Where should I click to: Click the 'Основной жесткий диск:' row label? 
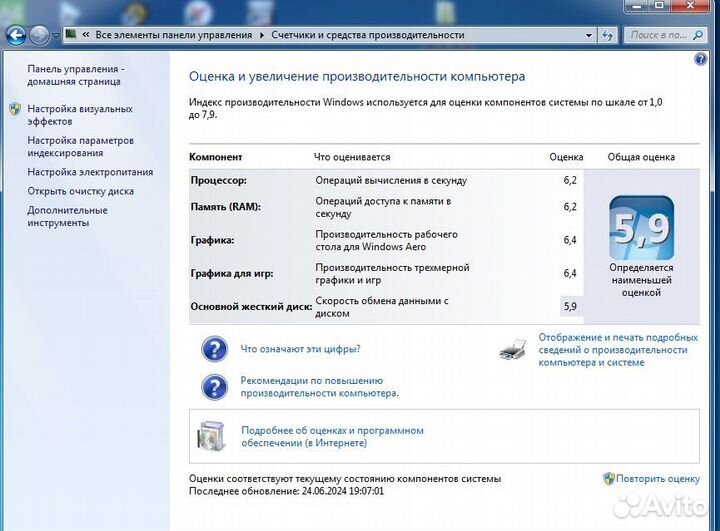click(251, 306)
